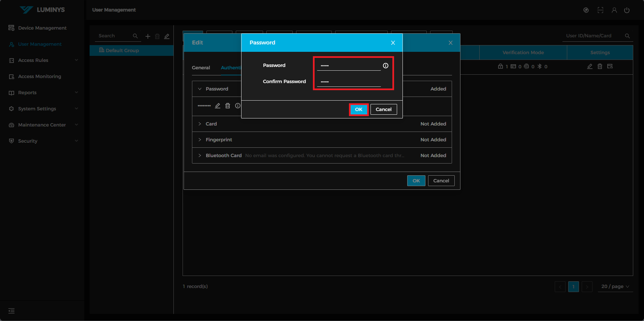644x321 pixels.
Task: Switch to the General tab
Action: [x=201, y=68]
